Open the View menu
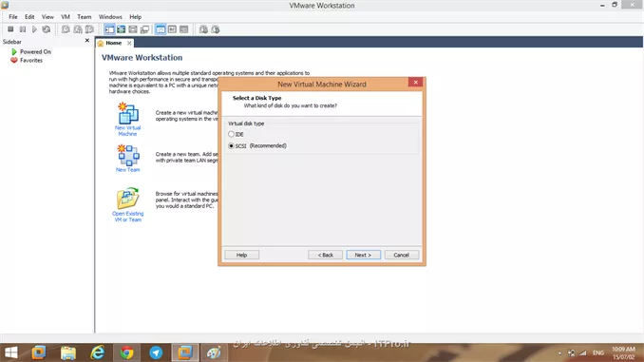644x362 pixels. [x=47, y=17]
